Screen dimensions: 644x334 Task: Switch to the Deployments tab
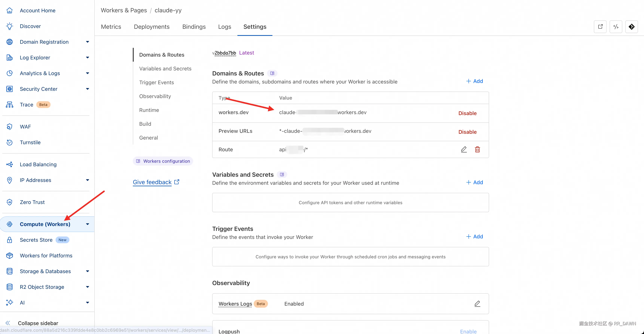pyautogui.click(x=152, y=27)
